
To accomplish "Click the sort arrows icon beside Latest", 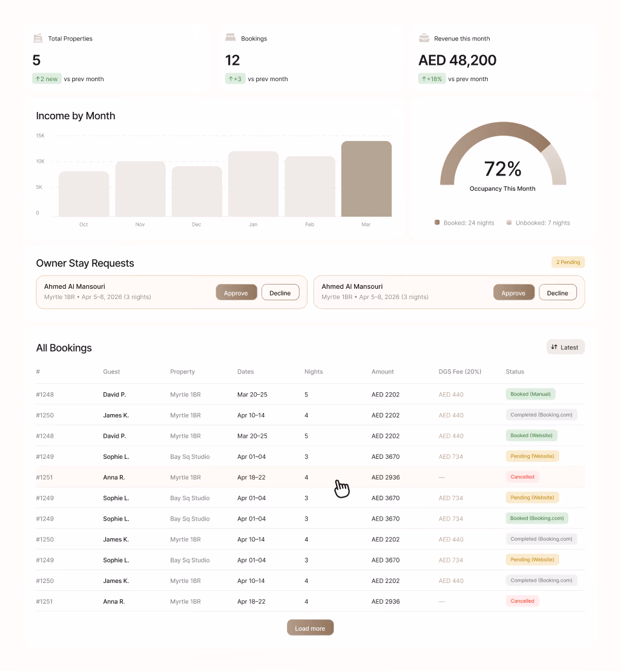I will (554, 347).
